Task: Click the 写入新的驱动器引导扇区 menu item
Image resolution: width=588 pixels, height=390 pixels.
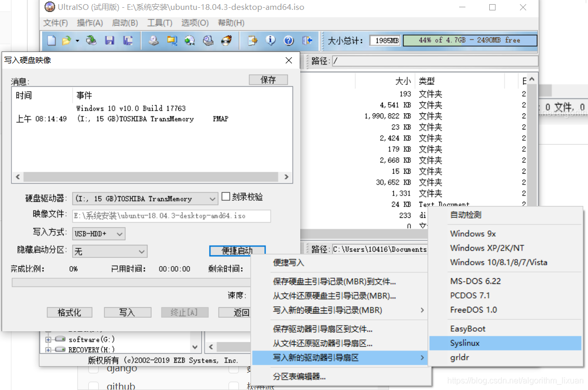Action: pos(340,358)
